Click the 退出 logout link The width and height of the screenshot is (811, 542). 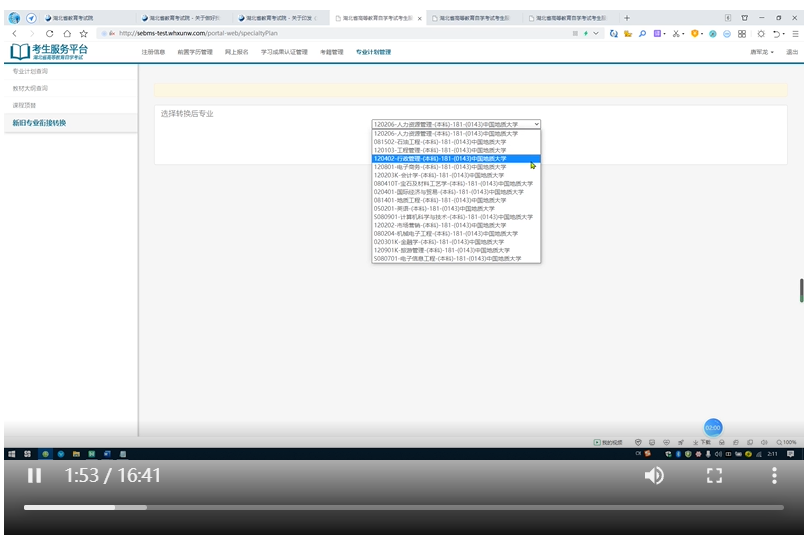tap(792, 52)
